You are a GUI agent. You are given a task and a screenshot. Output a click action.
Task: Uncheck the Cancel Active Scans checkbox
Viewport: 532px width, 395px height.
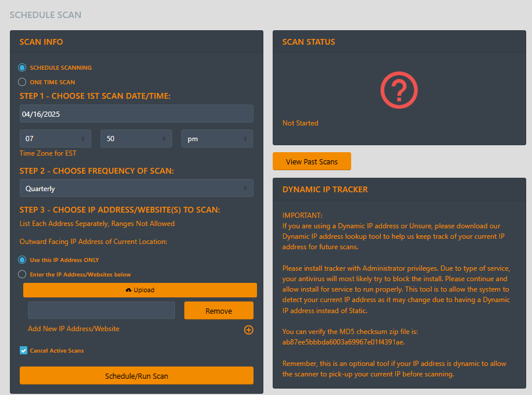pyautogui.click(x=24, y=350)
